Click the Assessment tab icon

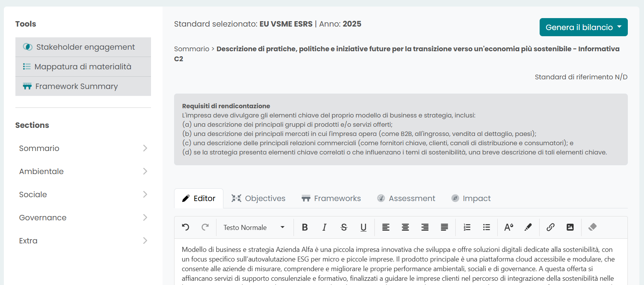click(381, 198)
